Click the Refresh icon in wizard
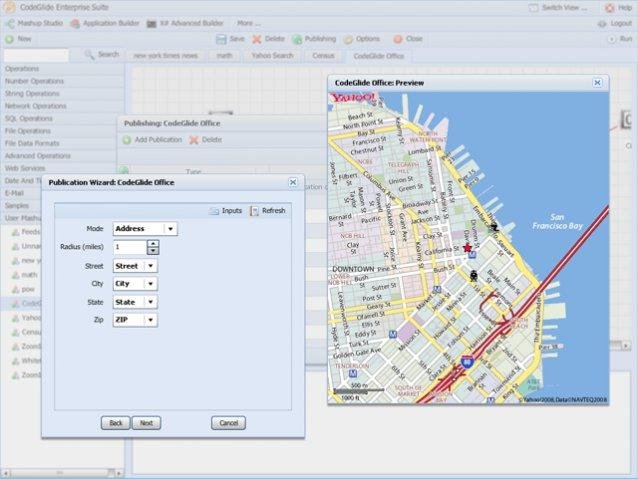Screen dimensions: 638x479 tap(254, 211)
